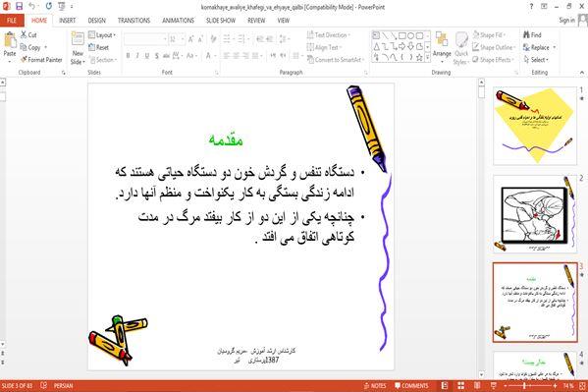Screen dimensions: 588x392
Task: Click the Reset slide button
Action: coord(98,47)
